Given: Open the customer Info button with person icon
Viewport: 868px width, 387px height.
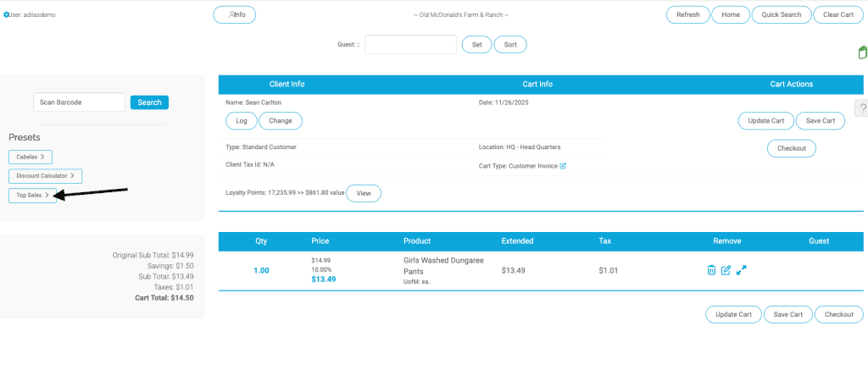Looking at the screenshot, I should 234,14.
